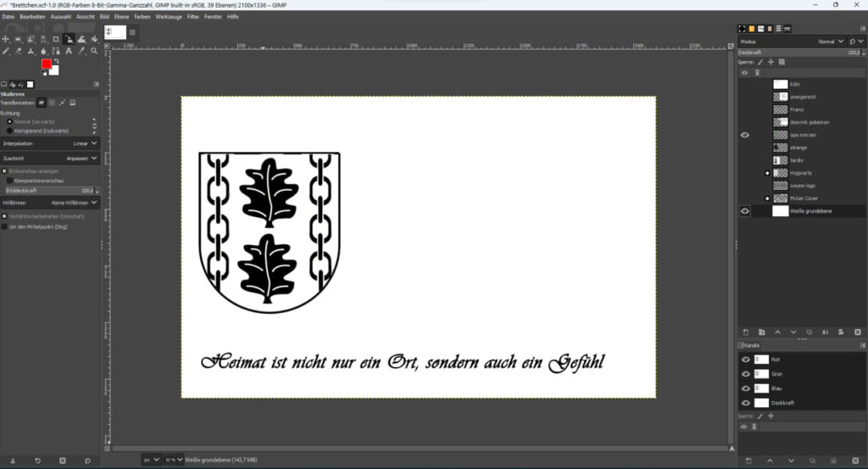Screen dimensions: 868x469
Task: Enable Kompositionsvorschau checkbox
Action: [9, 181]
